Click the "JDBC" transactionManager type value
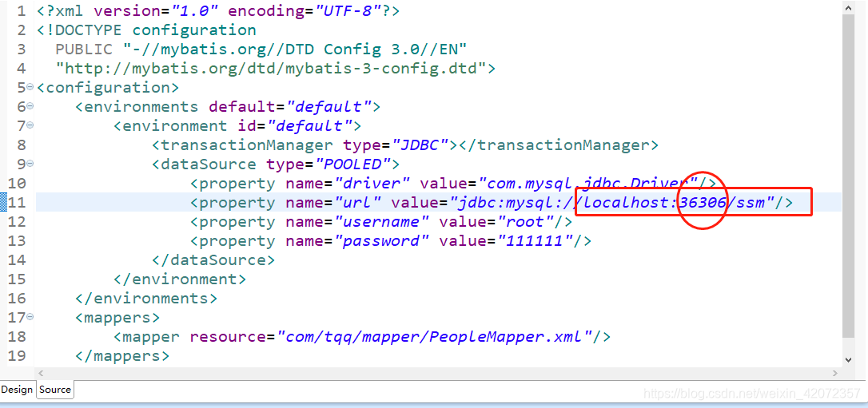Screen dimensions: 868x408 tap(420, 145)
